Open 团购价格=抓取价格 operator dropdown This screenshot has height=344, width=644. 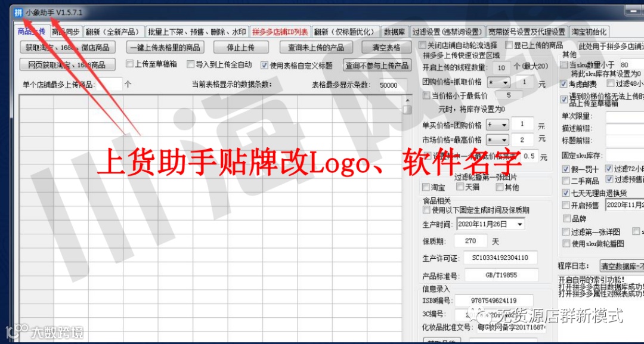point(498,83)
